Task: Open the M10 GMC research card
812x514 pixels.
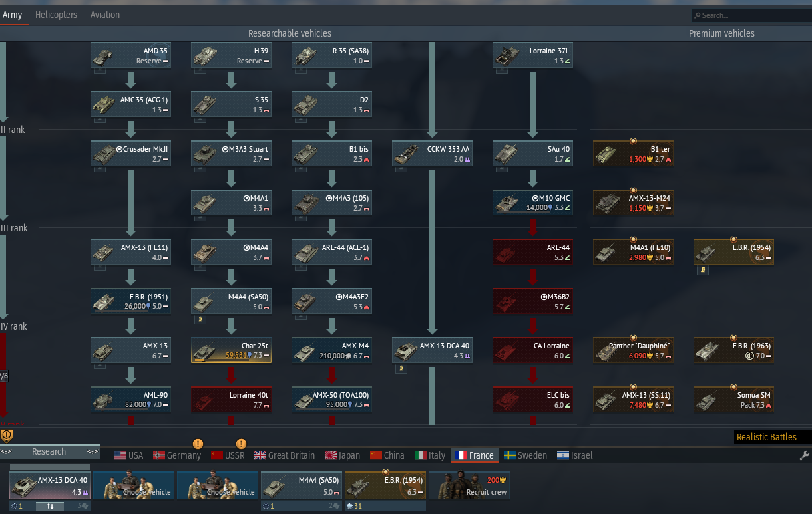Action: click(x=533, y=203)
